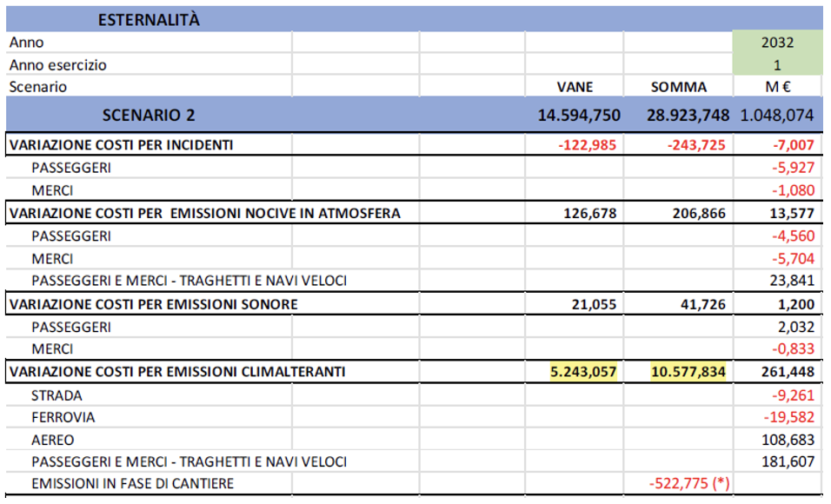Click the red value -243,725
The height and width of the screenshot is (504, 831).
click(696, 144)
